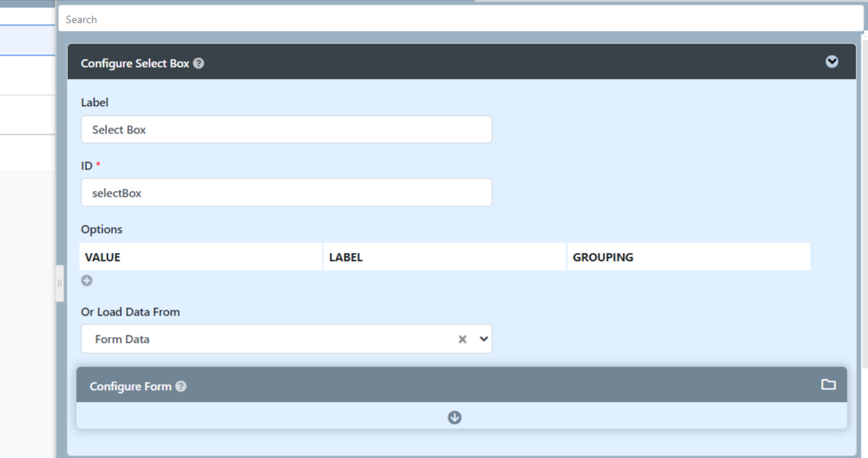Add a new option row with plus icon
Viewport: 868px width, 458px height.
87,281
